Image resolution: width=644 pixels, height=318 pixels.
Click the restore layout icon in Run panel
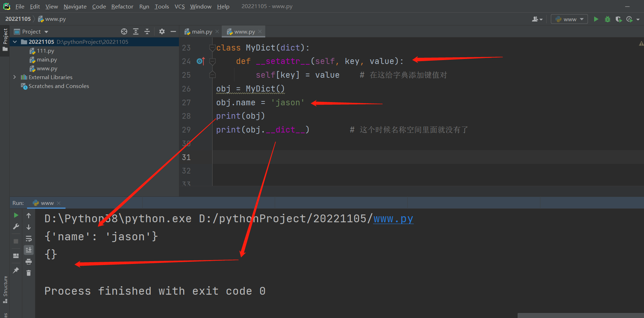[16, 256]
